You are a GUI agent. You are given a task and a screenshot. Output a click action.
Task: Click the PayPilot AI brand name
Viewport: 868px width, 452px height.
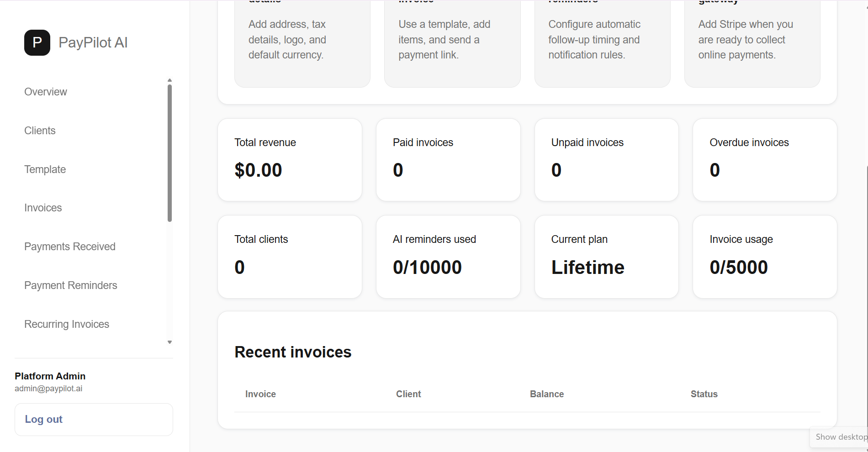tap(93, 42)
